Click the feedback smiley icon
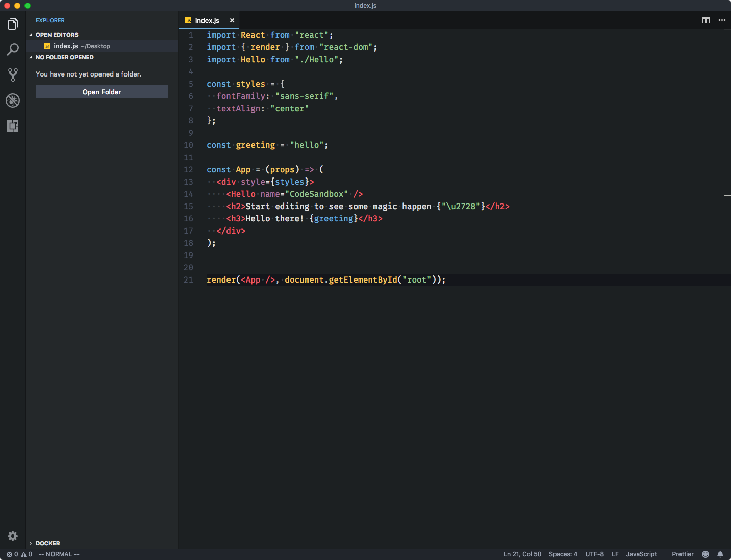Viewport: 731px width, 560px height. pos(705,554)
